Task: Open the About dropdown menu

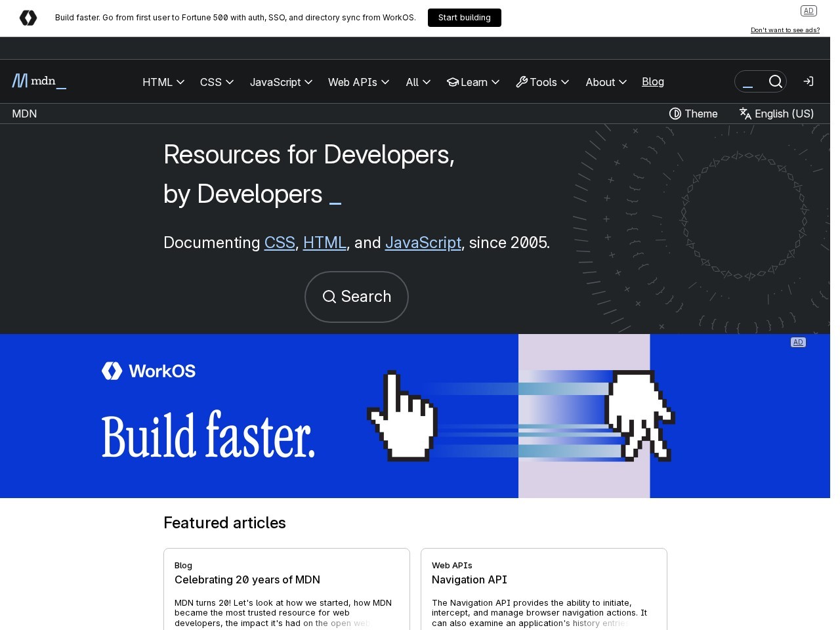Action: [x=606, y=82]
